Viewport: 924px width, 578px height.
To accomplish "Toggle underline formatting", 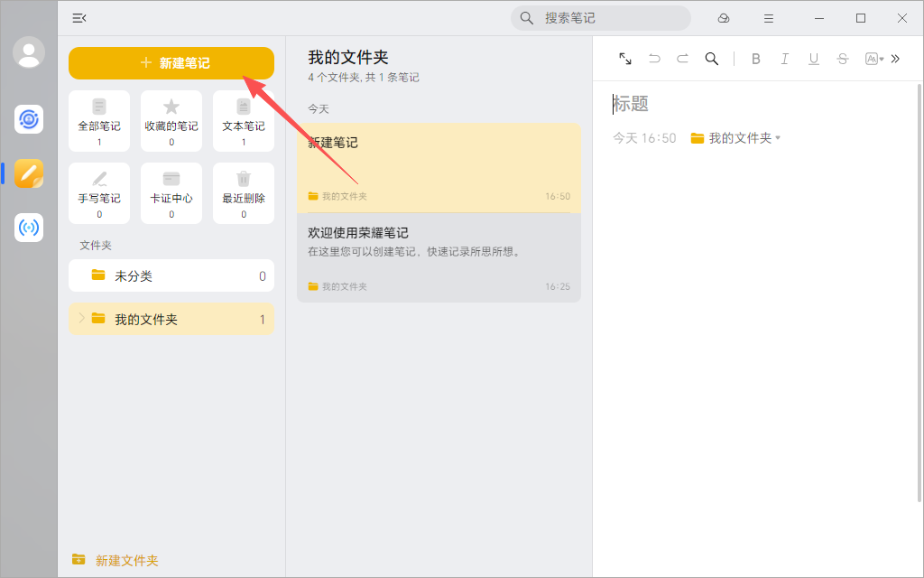I will pyautogui.click(x=814, y=59).
